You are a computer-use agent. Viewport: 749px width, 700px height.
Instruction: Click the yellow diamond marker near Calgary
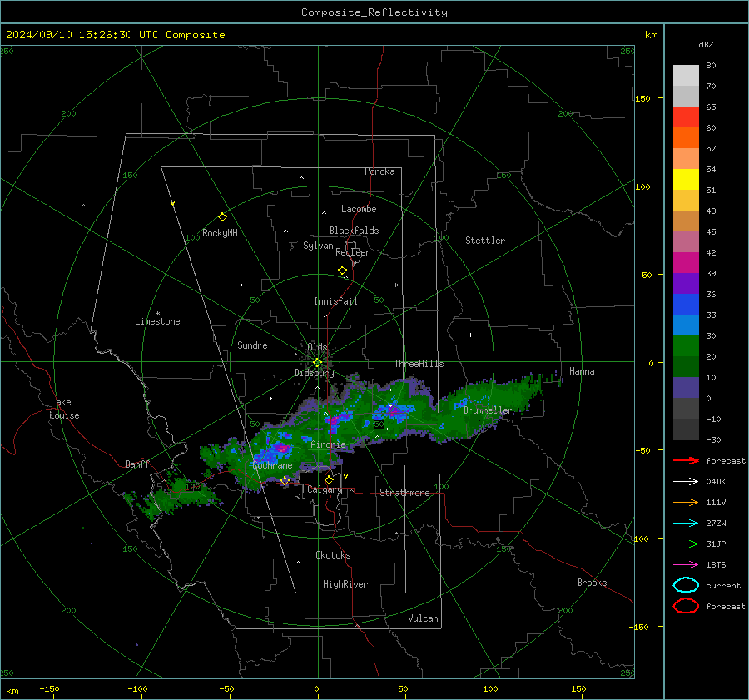(329, 479)
